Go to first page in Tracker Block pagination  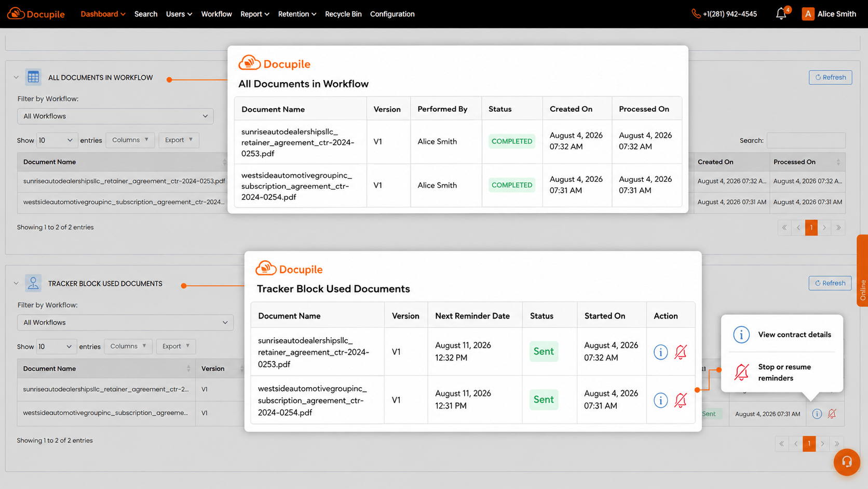pos(782,444)
